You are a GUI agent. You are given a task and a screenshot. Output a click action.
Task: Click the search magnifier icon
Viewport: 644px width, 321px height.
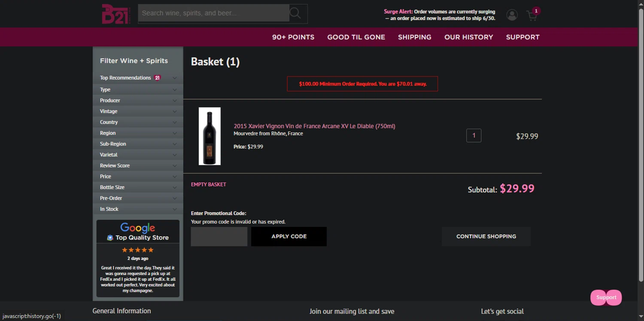[x=295, y=13]
